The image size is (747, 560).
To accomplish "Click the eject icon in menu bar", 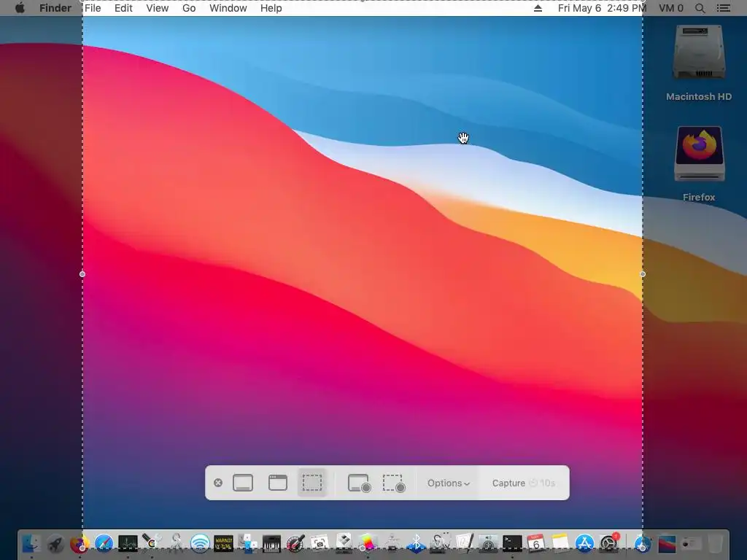I will [538, 8].
